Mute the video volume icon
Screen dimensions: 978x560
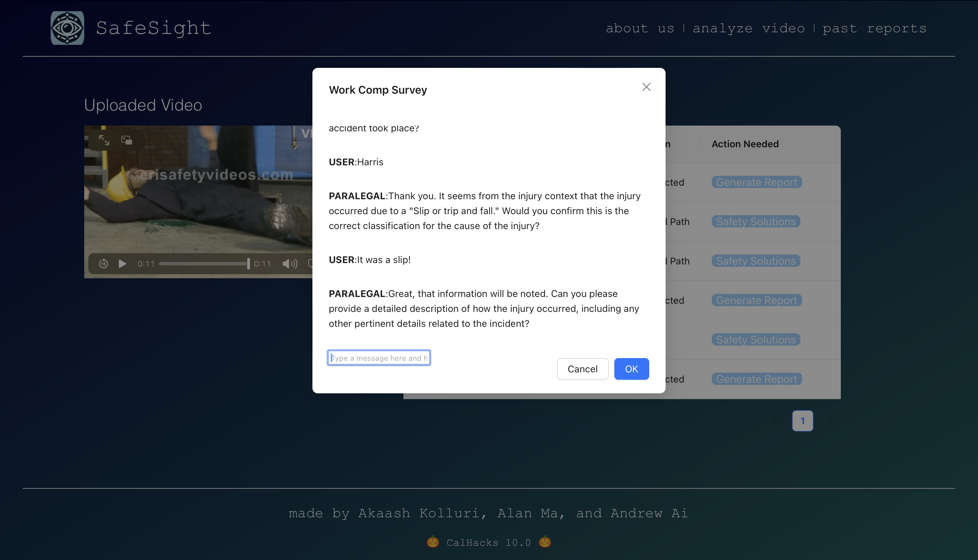(x=289, y=264)
